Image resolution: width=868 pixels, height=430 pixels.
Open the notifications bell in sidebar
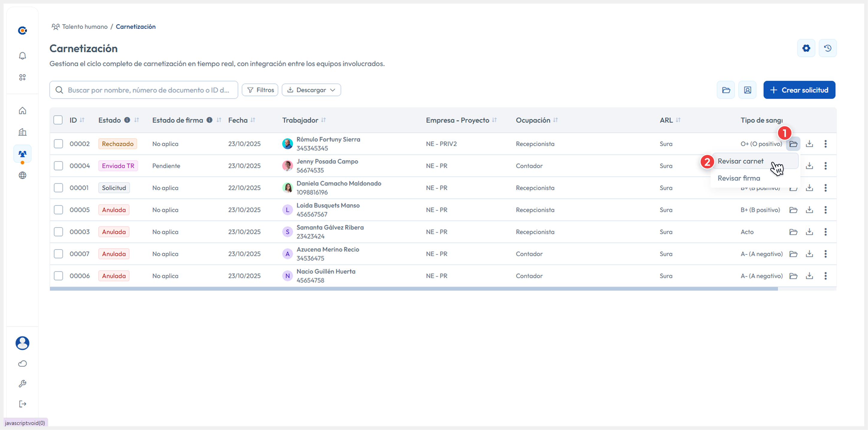point(22,56)
